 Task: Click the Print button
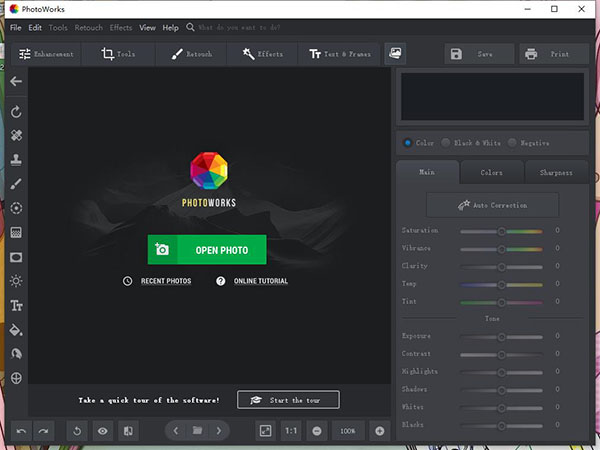point(554,54)
